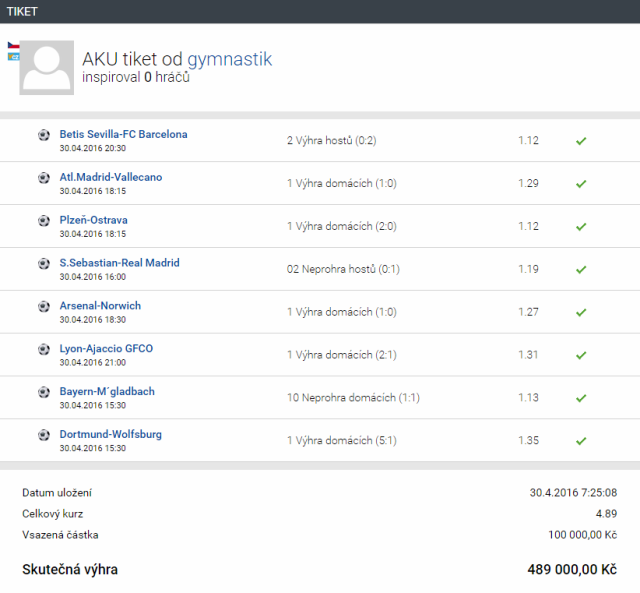Click the soccer ball icon beside Plzeň-Ostrava
The image size is (640, 593).
43,221
